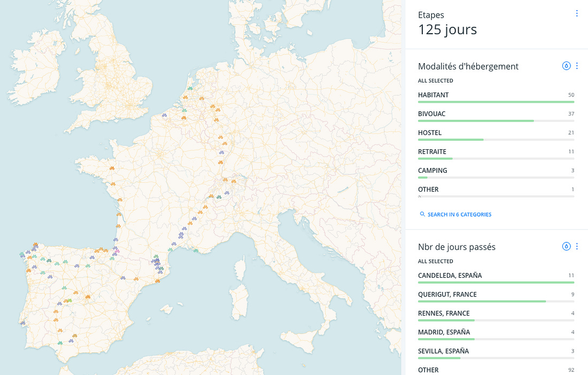Click the orange bike marker on the Tarragona coast
Image resolution: width=588 pixels, height=375 pixels.
pyautogui.click(x=158, y=281)
